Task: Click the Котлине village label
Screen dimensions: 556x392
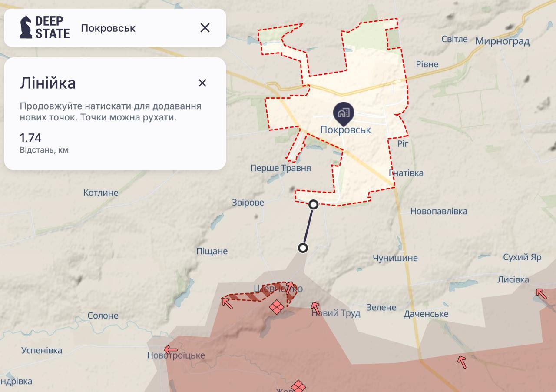Action: 101,193
